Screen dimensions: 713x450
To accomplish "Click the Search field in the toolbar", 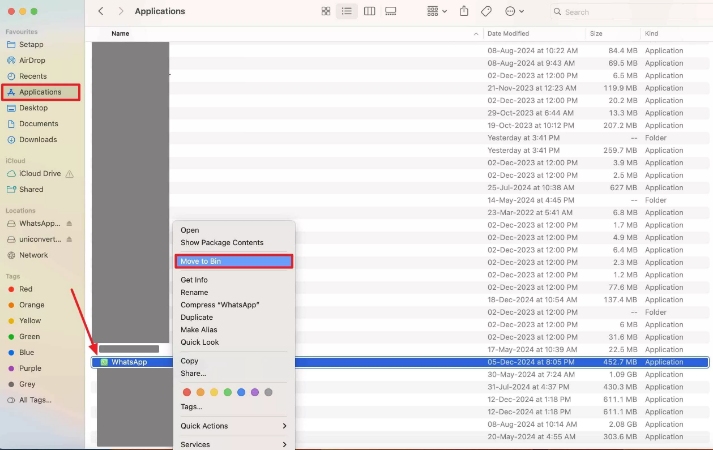I will pos(600,12).
